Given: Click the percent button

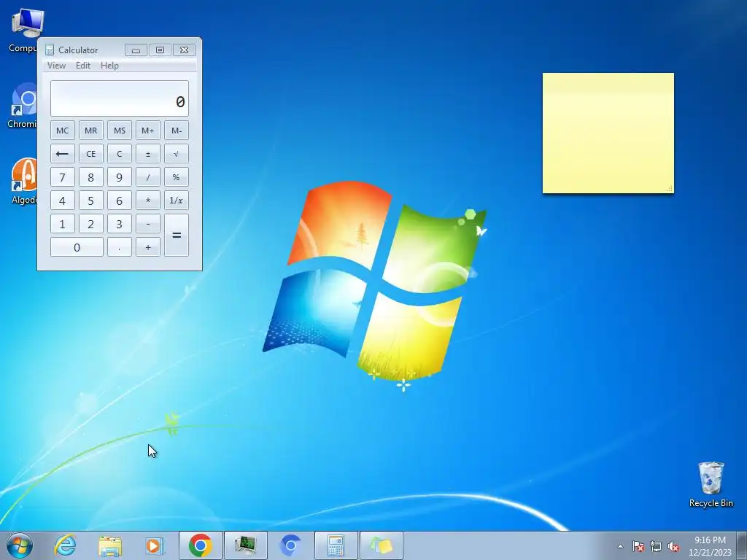Looking at the screenshot, I should click(177, 177).
